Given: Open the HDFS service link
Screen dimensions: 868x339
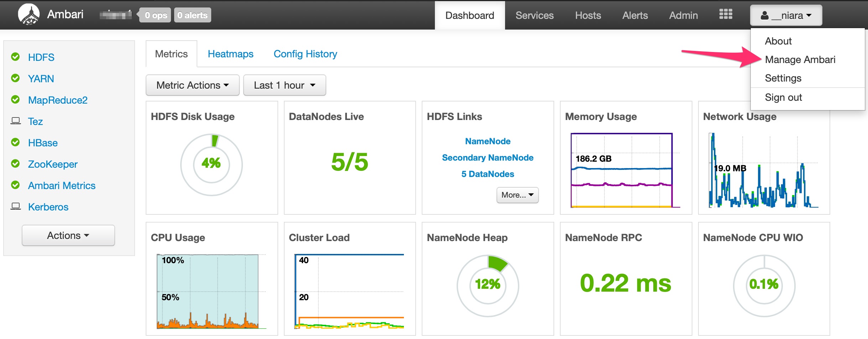Looking at the screenshot, I should (x=41, y=57).
